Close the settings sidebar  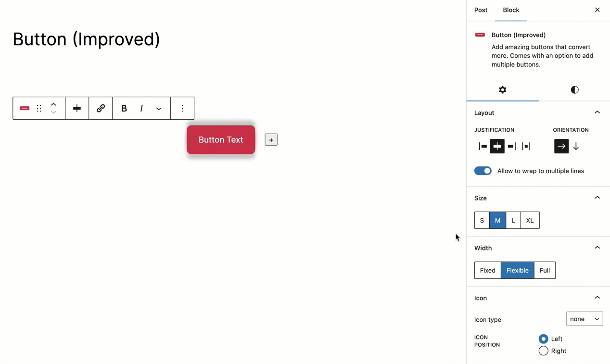pyautogui.click(x=597, y=10)
